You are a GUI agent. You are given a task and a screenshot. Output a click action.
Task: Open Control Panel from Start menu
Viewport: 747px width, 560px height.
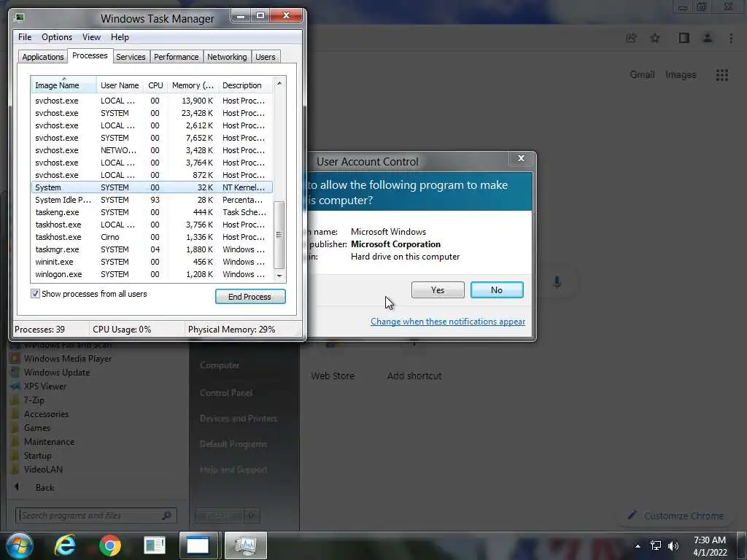(x=226, y=393)
